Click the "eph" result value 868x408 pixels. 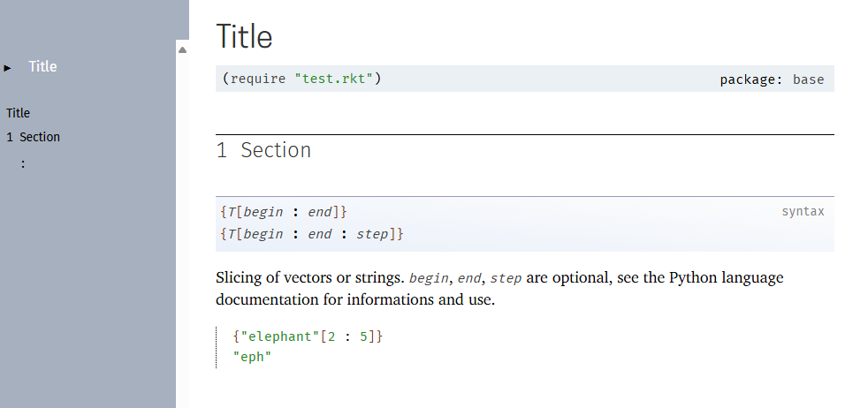(252, 357)
